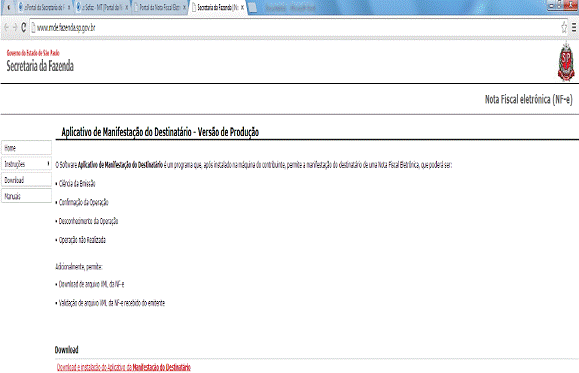This screenshot has width=579, height=373.
Task: Click the Download section heading above the link
Action: click(66, 350)
